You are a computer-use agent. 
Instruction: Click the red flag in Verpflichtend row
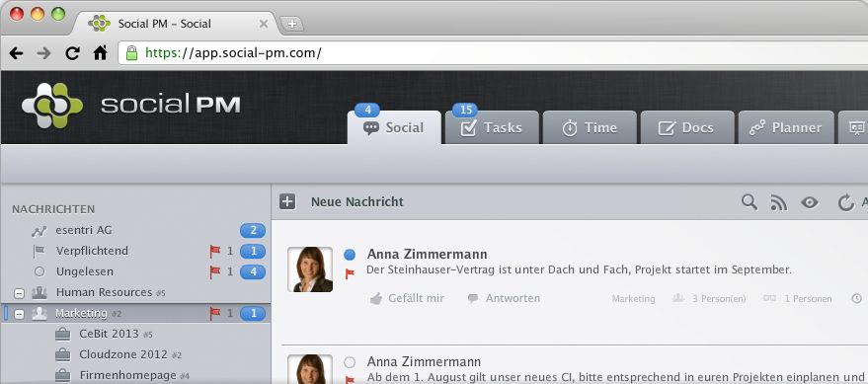215,251
